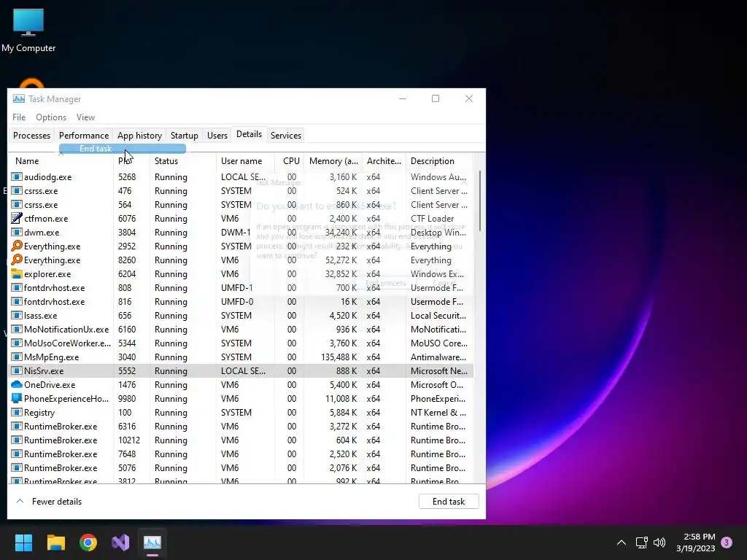
Task: Select Everything.exe icon with PID 2952
Action: (x=17, y=246)
